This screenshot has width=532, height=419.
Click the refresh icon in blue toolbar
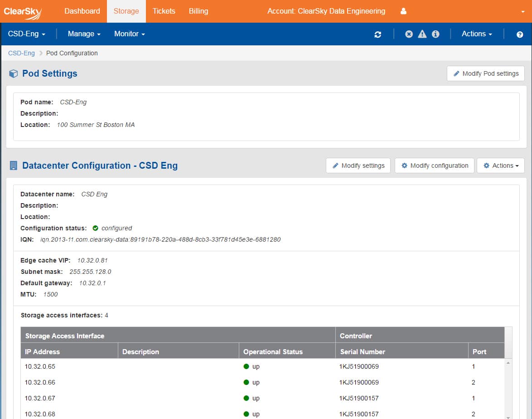[377, 34]
